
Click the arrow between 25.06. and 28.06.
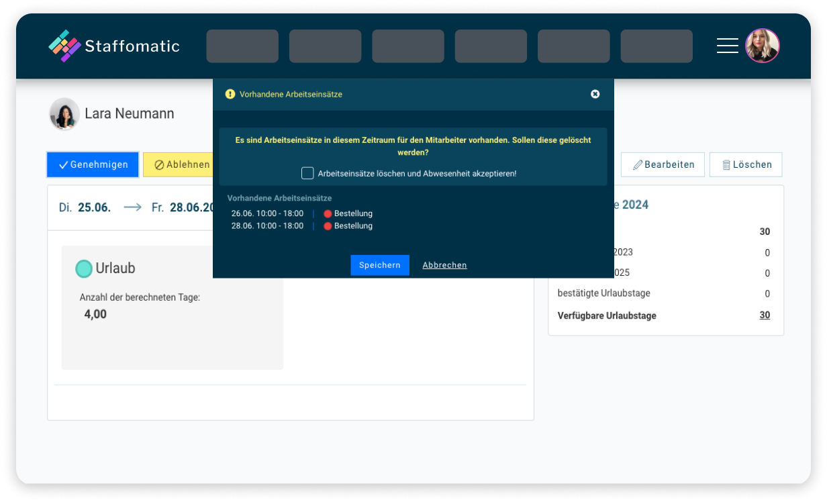click(x=132, y=207)
